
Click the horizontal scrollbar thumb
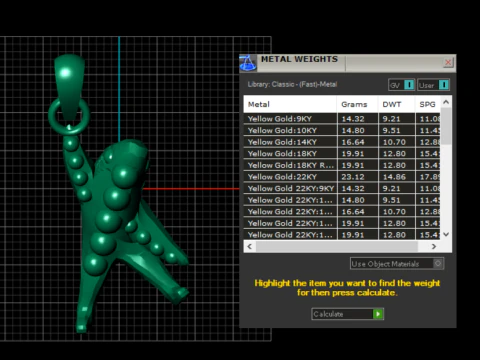click(x=337, y=246)
